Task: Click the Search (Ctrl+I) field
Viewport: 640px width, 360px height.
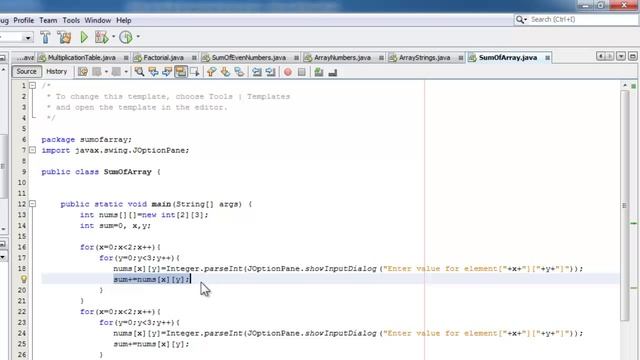Action: pyautogui.click(x=583, y=19)
